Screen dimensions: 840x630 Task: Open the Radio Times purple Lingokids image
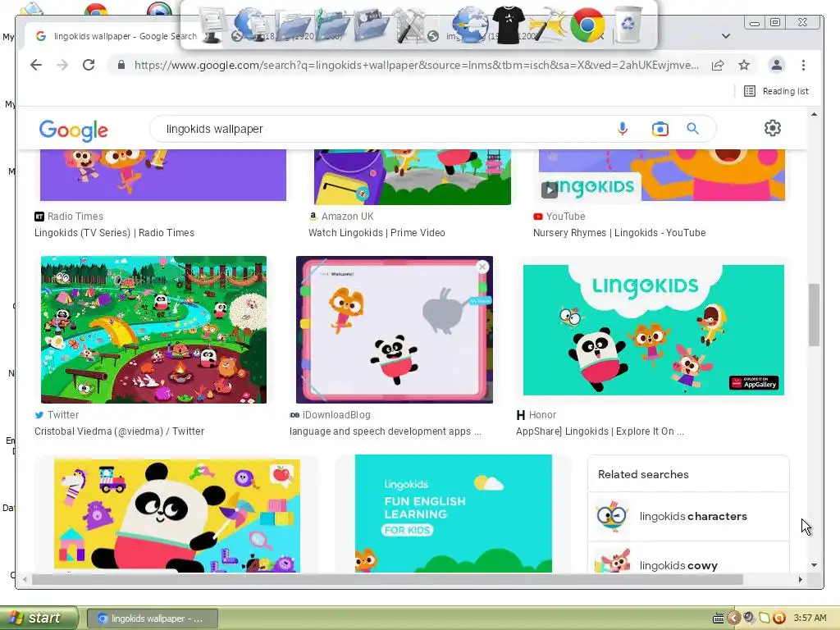[x=163, y=176]
